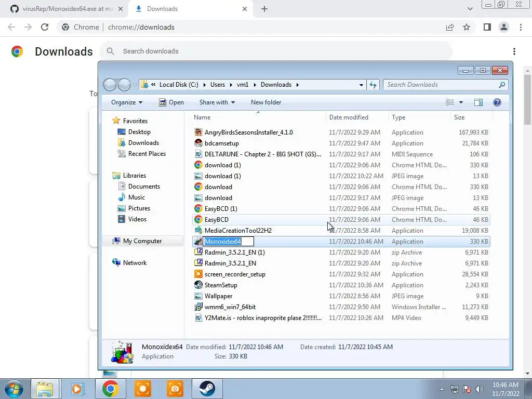Expand the arrow after Local Disk (C:)
The height and width of the screenshot is (399, 532).
click(205, 85)
